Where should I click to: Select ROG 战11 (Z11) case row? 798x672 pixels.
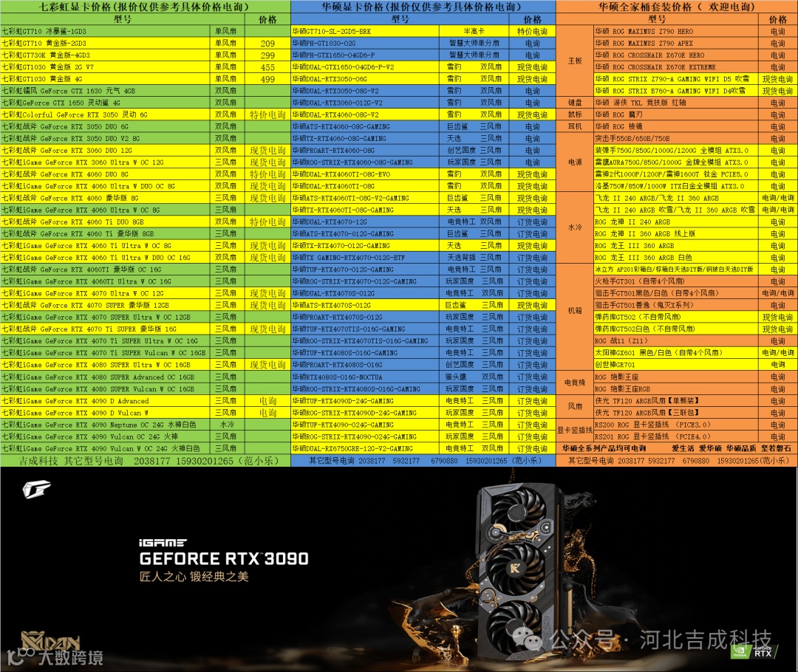click(696, 341)
